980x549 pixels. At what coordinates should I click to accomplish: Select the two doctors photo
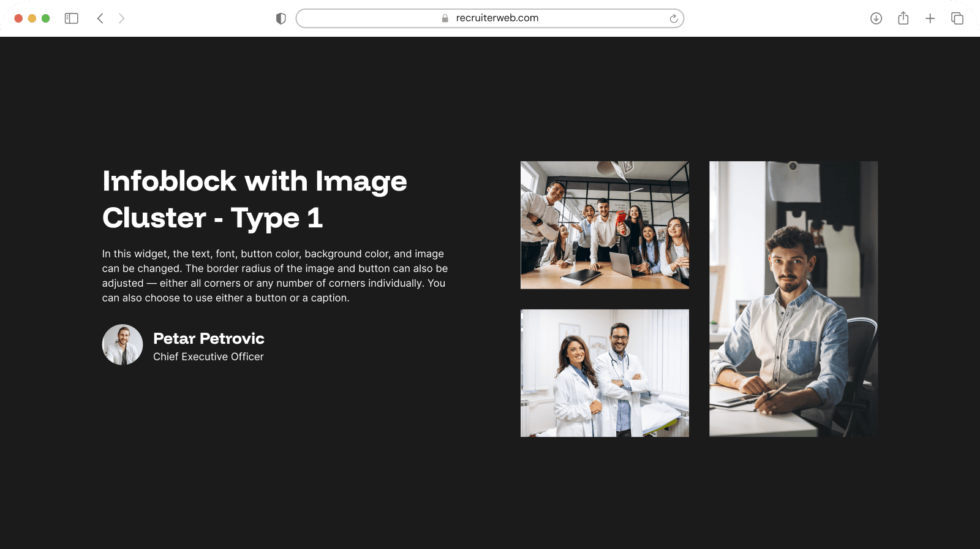pyautogui.click(x=605, y=373)
